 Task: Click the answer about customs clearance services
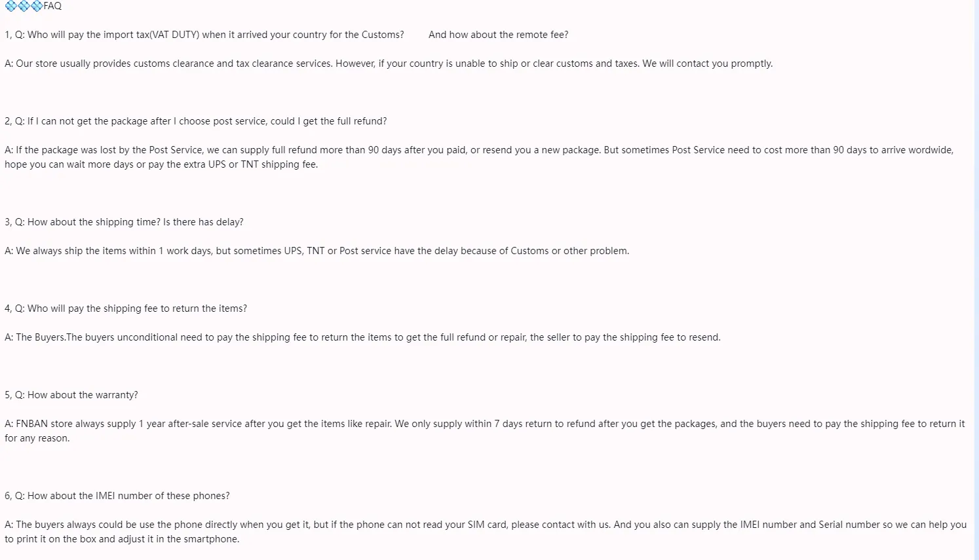[x=389, y=64]
